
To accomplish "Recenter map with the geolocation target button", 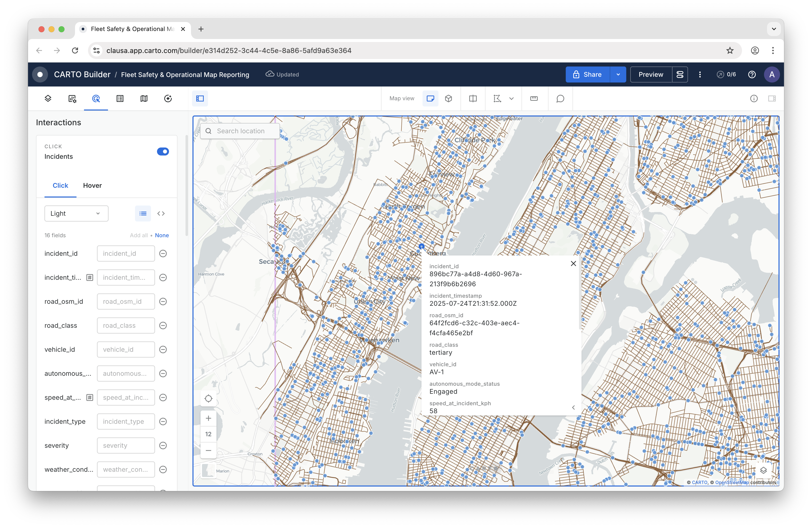I will click(x=208, y=398).
